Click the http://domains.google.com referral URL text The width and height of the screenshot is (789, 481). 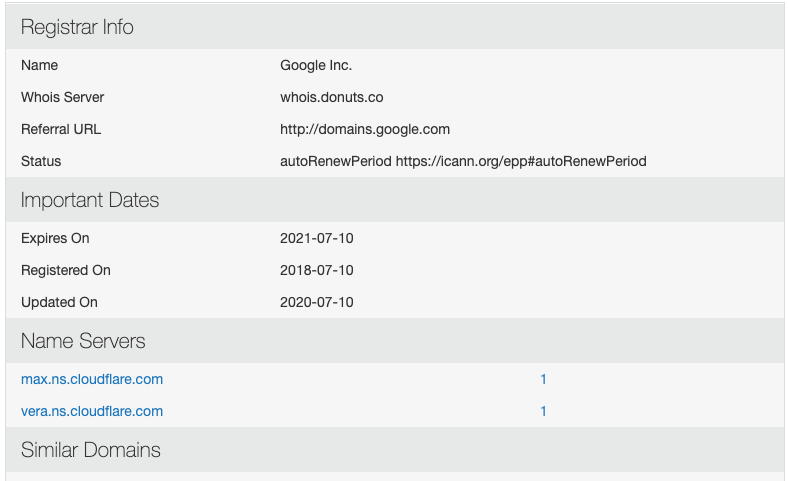(365, 129)
